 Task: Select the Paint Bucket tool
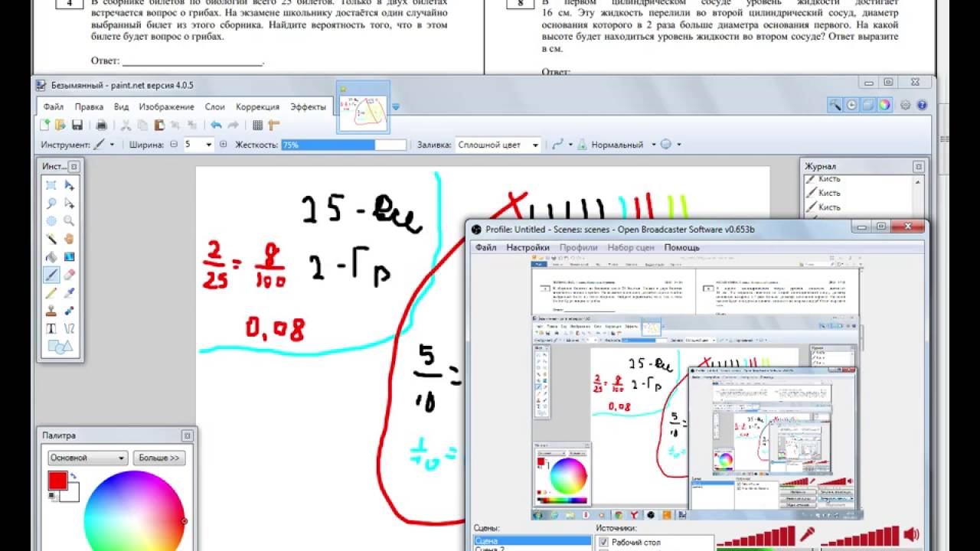pos(51,256)
